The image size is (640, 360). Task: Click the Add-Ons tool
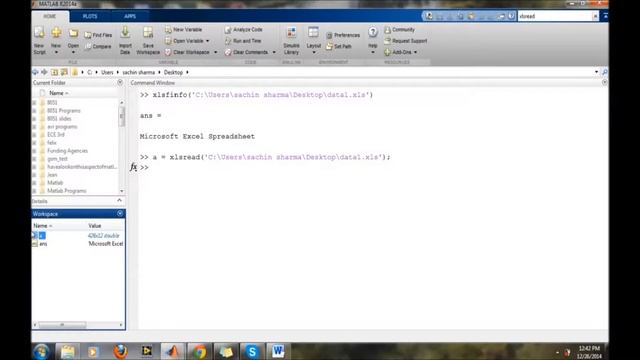[398, 52]
